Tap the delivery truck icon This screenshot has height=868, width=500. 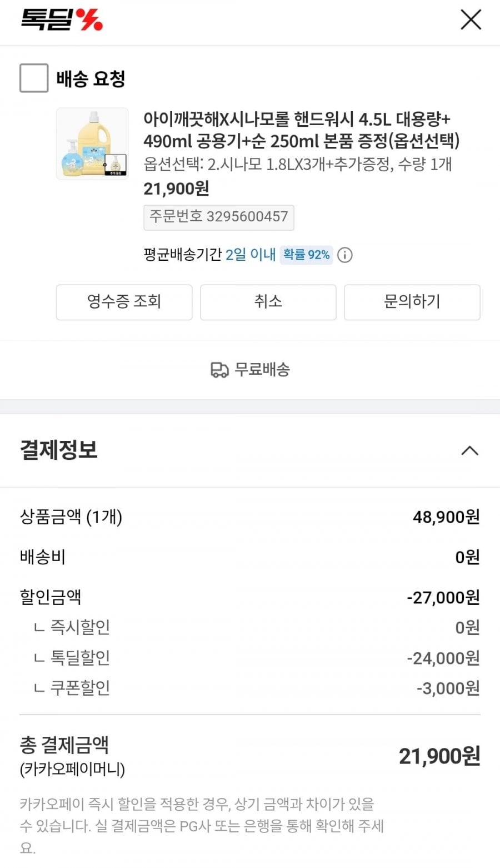click(219, 370)
